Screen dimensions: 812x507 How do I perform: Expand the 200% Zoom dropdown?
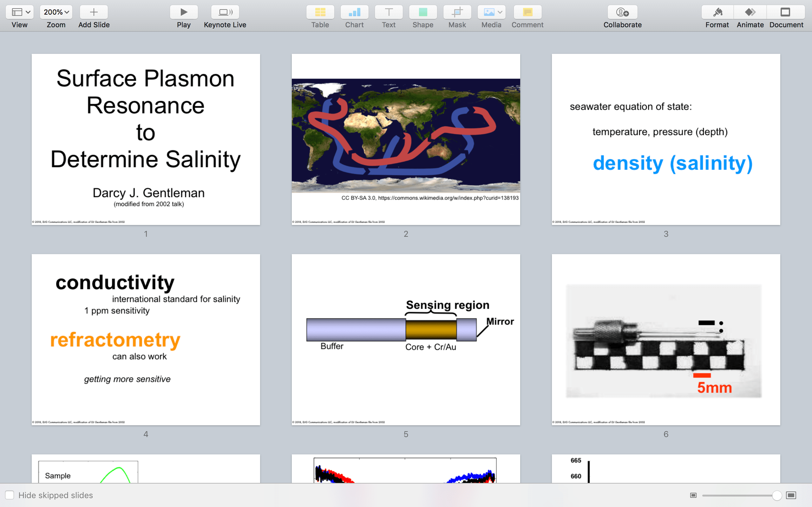click(56, 12)
